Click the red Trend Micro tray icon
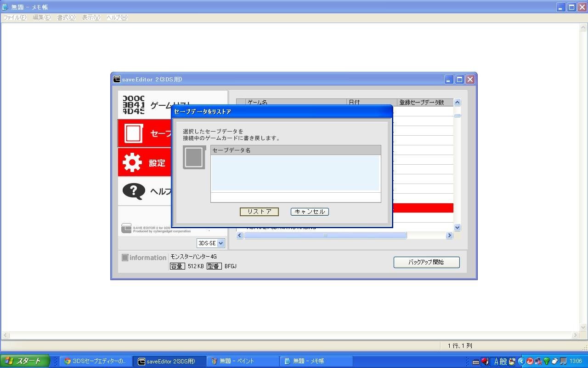 (x=530, y=361)
